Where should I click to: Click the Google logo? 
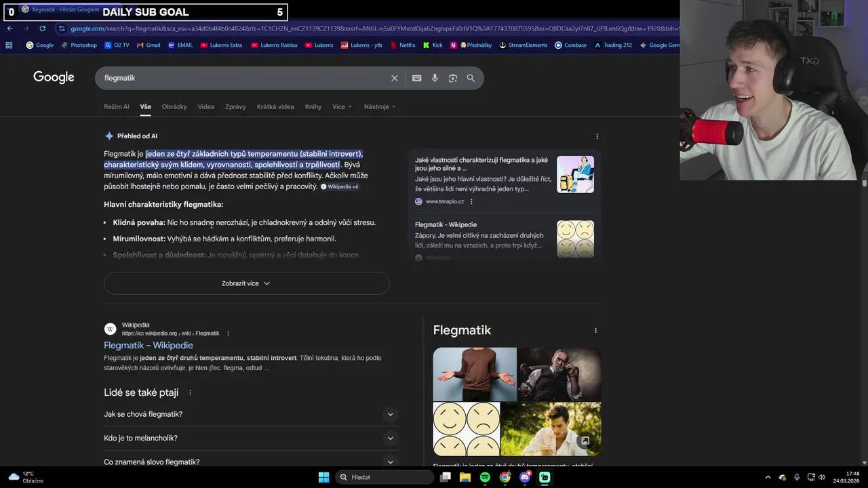(x=54, y=77)
